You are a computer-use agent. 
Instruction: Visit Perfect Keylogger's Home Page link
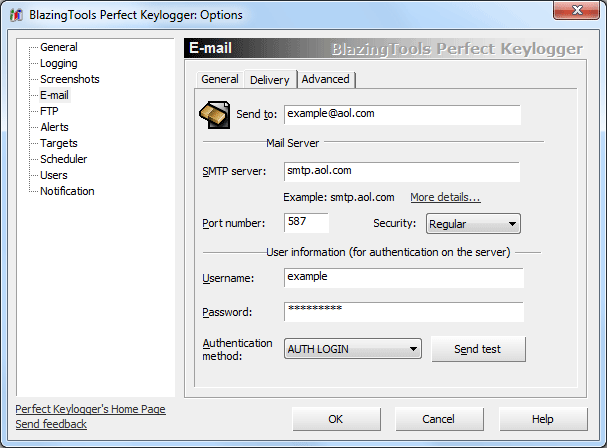91,409
